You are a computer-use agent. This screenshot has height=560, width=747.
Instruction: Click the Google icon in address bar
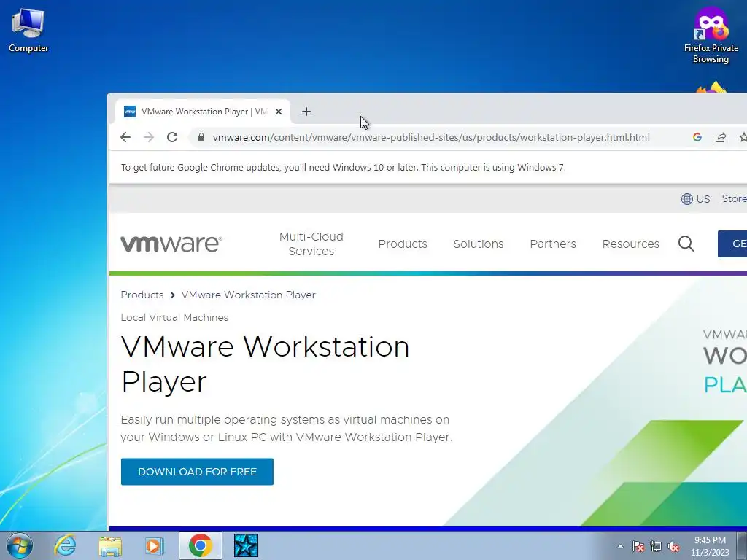coord(697,137)
